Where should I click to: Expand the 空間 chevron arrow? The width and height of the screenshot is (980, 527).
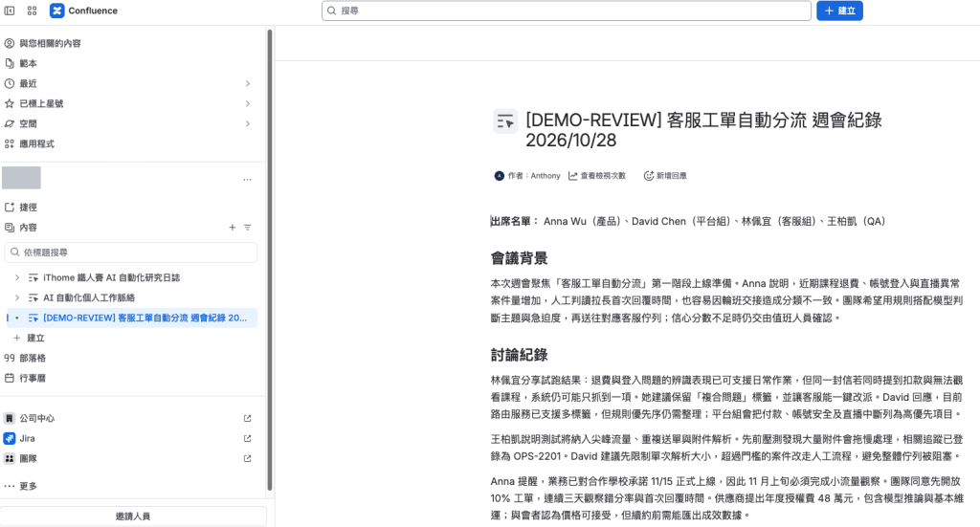[x=248, y=123]
